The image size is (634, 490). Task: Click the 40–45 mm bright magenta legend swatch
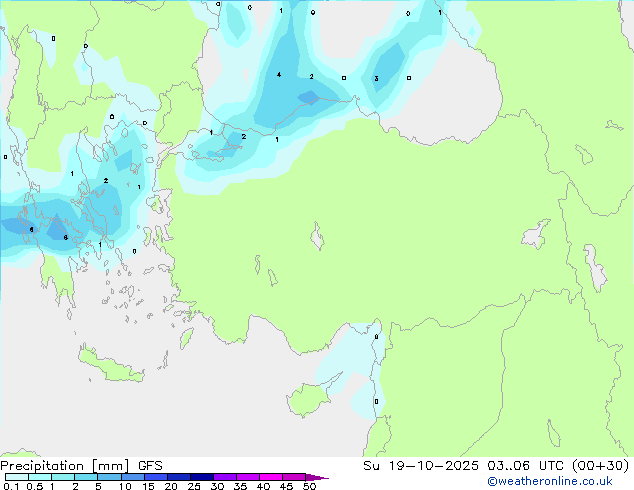271,477
